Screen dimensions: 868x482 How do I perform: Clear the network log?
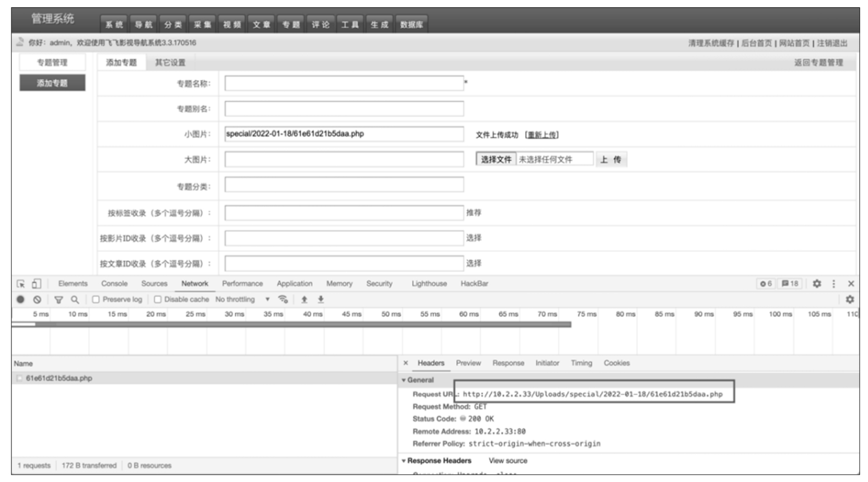coord(37,299)
